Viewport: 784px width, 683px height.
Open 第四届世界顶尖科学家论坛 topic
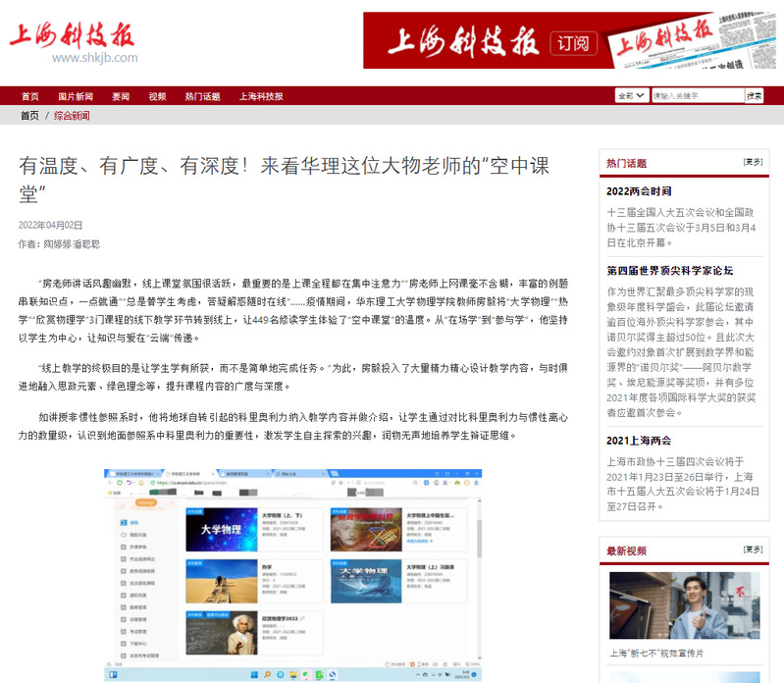click(x=670, y=270)
